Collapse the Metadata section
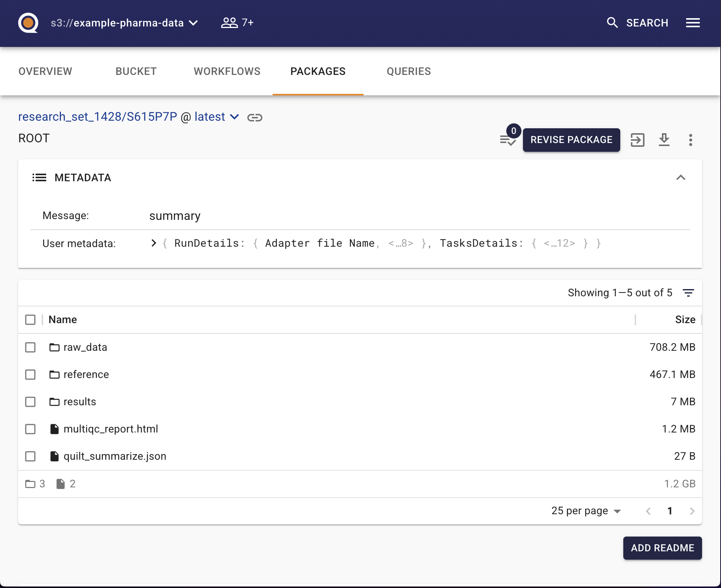This screenshot has height=588, width=721. 680,177
